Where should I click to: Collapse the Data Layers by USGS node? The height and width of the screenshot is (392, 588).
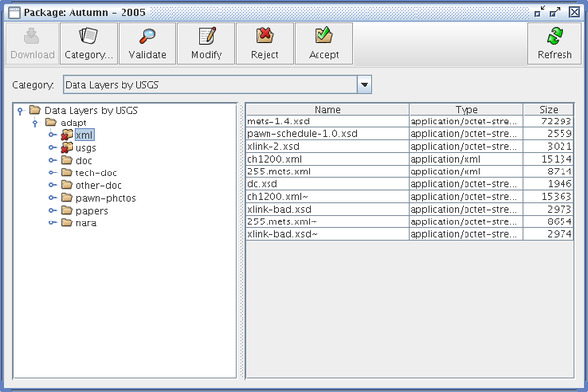[x=20, y=111]
